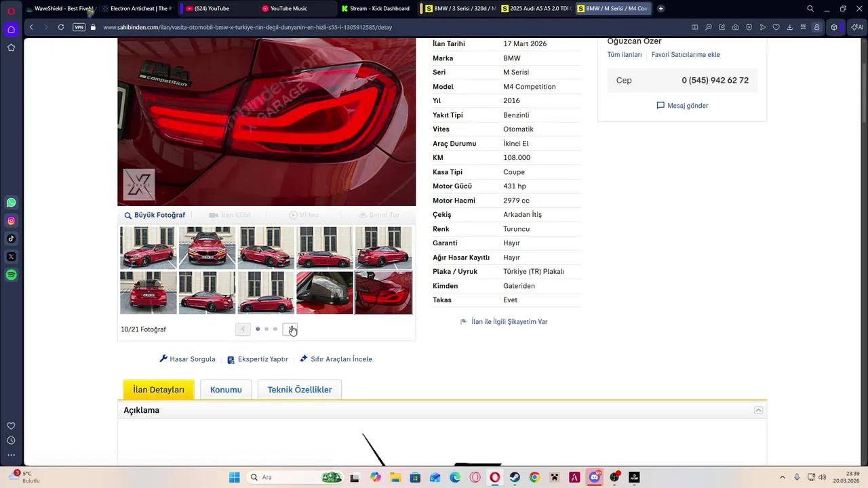Open a new tab with plus button
The image size is (868, 488).
point(661,9)
